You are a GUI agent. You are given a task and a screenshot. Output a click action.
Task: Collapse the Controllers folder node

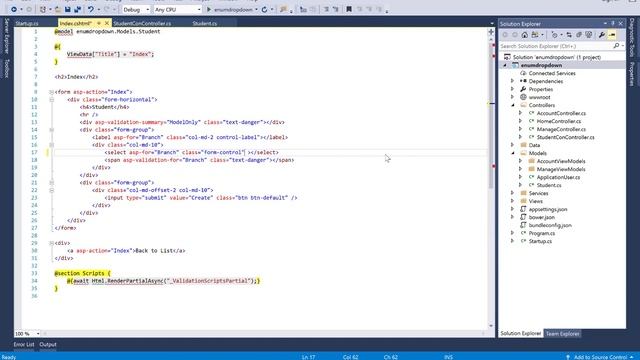[513, 105]
